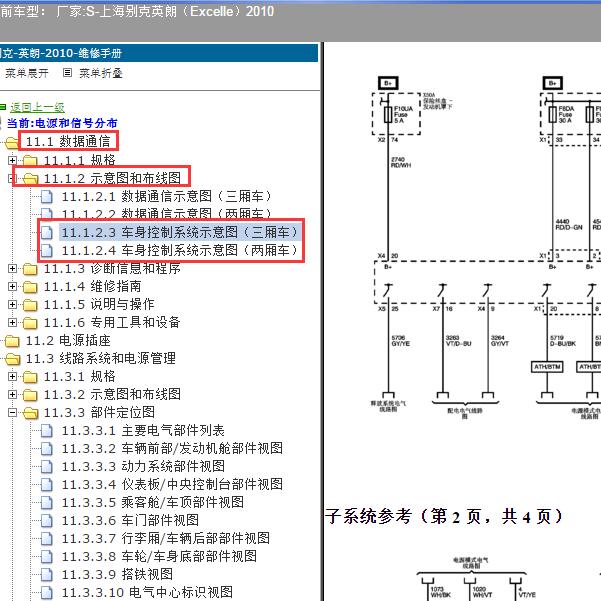Click document icon of 11.1.2.1

(46, 197)
